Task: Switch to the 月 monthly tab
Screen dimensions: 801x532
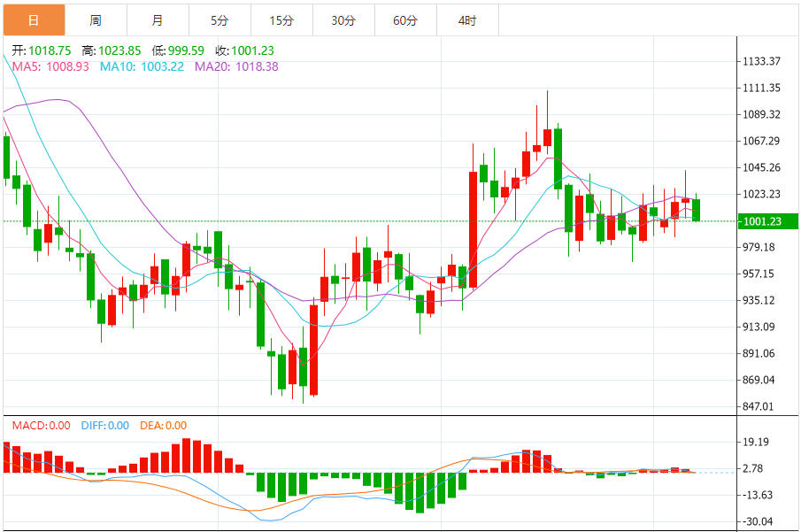Action: tap(158, 20)
